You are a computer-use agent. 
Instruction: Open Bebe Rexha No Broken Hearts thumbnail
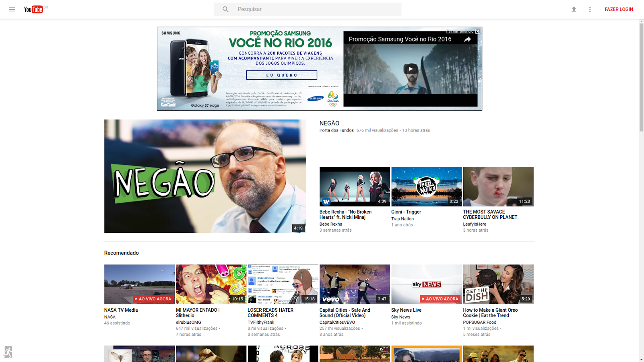(x=355, y=187)
